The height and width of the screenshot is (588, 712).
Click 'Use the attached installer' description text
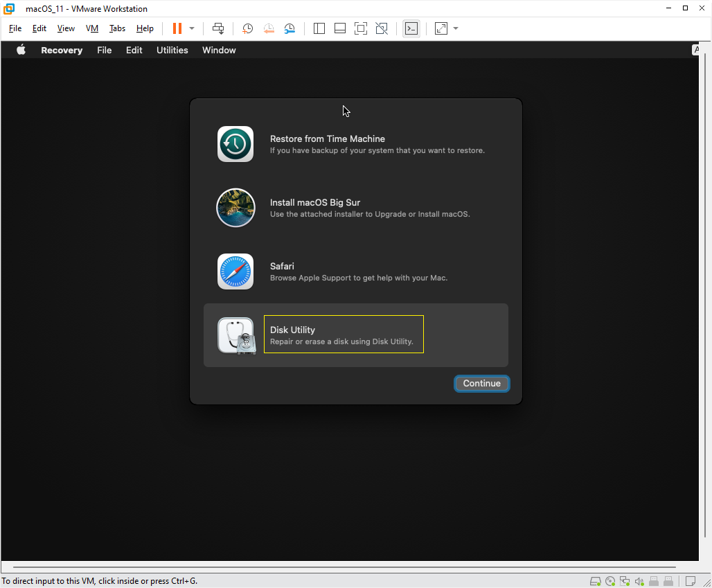click(370, 214)
